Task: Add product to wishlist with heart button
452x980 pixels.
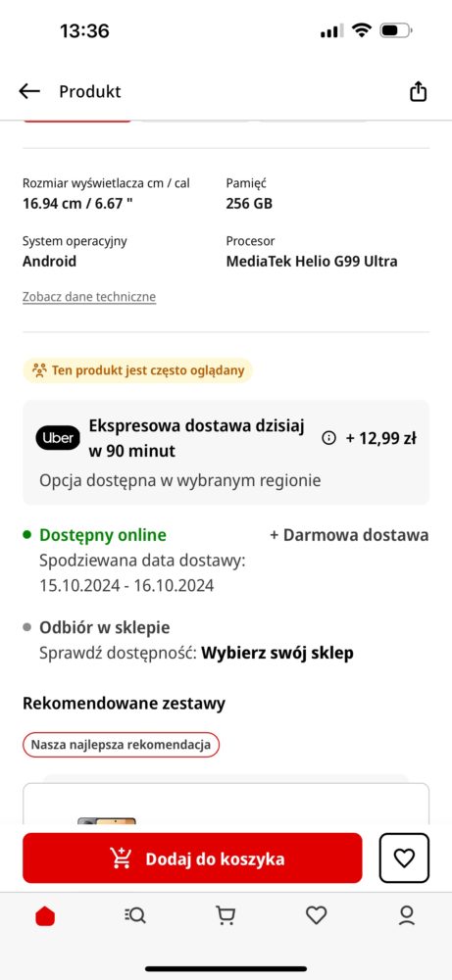Action: pyautogui.click(x=405, y=858)
